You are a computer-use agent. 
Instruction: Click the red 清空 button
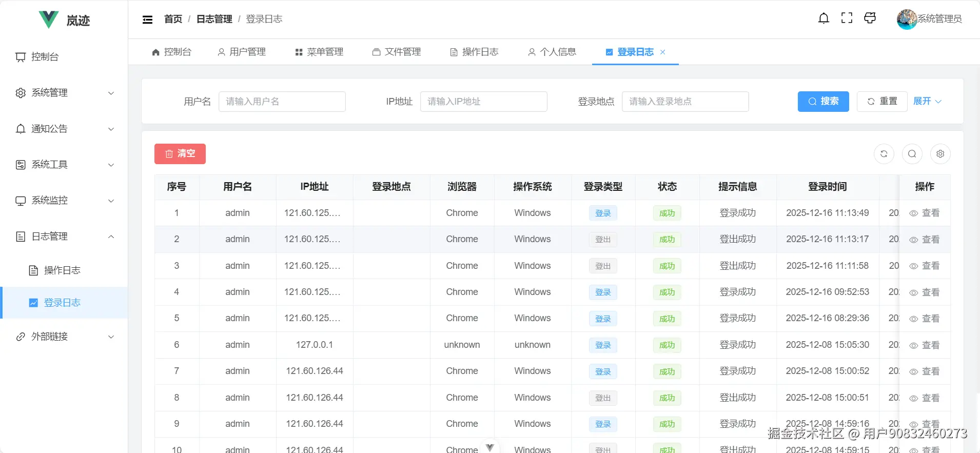pos(180,154)
